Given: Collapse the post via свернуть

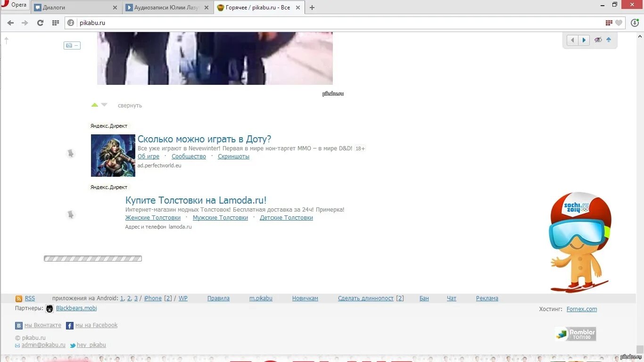Looking at the screenshot, I should (x=130, y=106).
